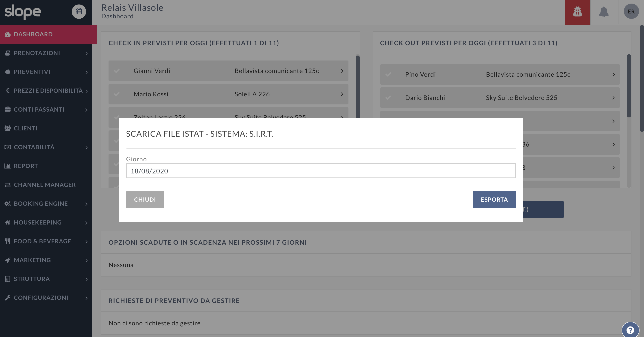Click the calendar icon beside Slope logo
This screenshot has height=337, width=644.
(79, 11)
